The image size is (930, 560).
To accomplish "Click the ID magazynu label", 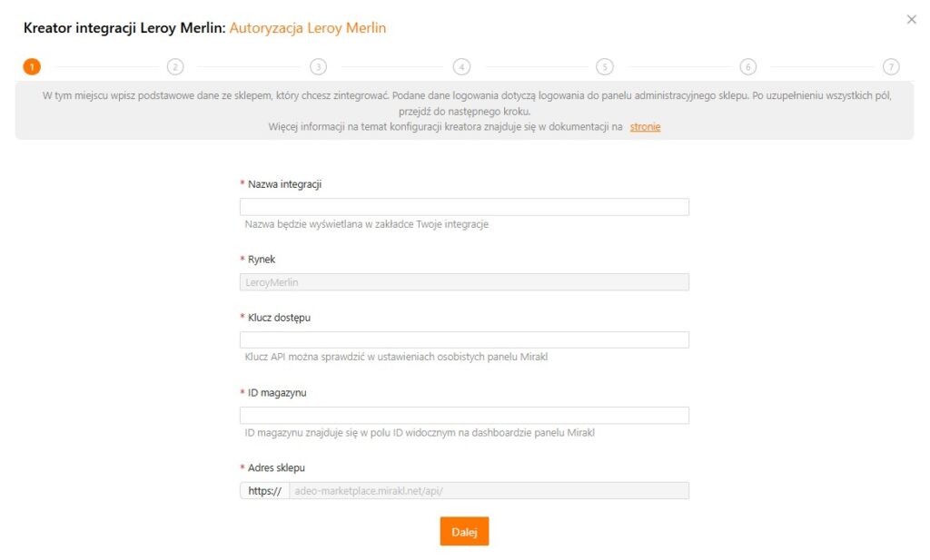I will click(279, 393).
